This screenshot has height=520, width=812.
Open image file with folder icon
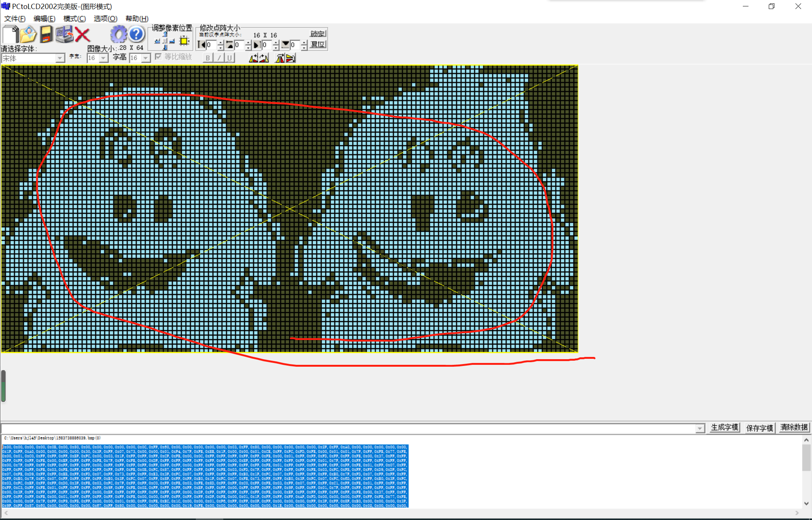[28, 35]
